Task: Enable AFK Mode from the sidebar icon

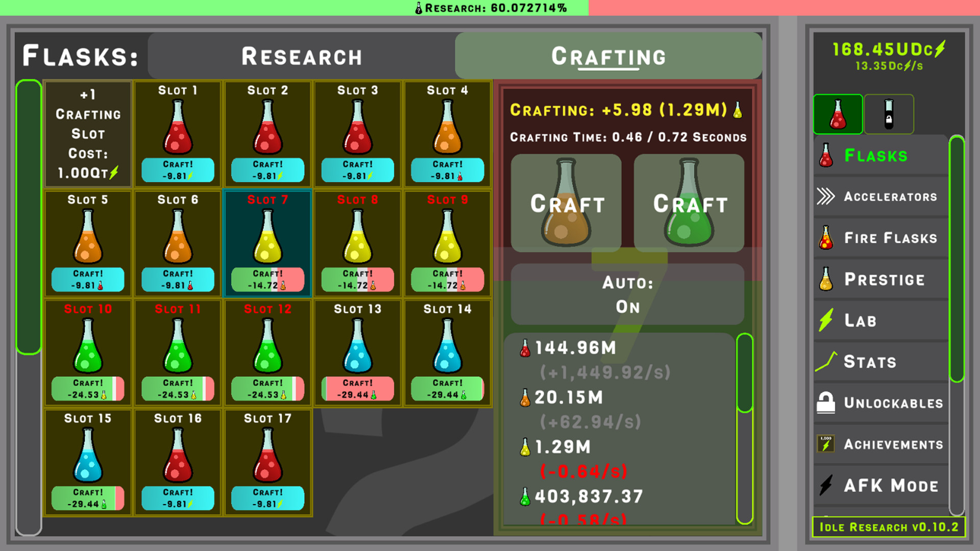Action: (826, 485)
